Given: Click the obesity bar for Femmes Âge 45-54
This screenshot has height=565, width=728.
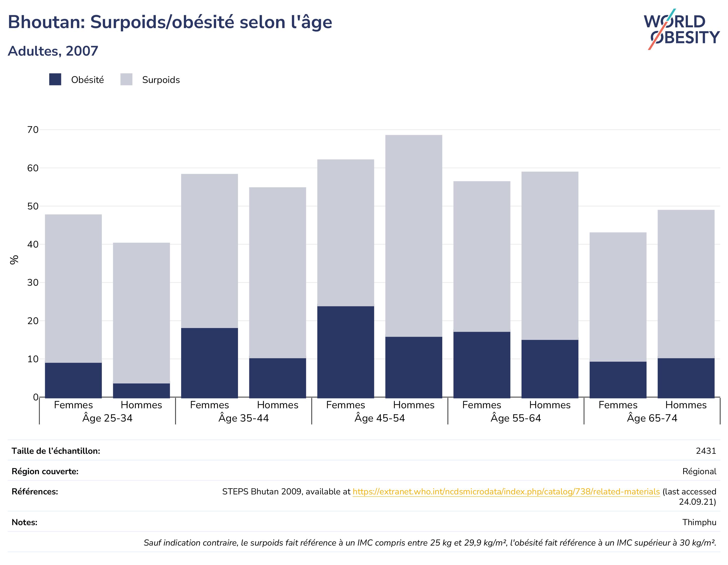Looking at the screenshot, I should [346, 352].
